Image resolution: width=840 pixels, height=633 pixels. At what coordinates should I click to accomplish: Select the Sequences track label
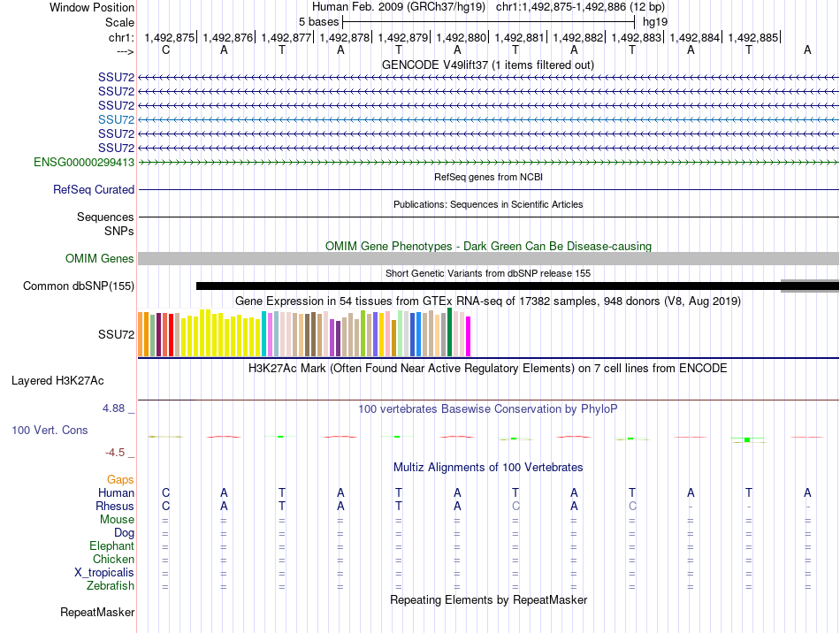105,217
